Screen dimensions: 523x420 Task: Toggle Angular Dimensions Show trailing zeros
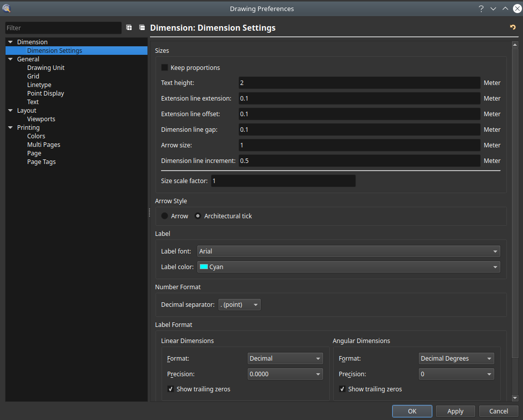click(x=342, y=389)
